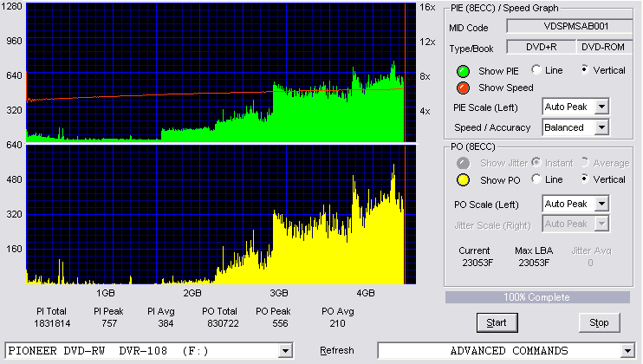Click the 1280 PIE axis label
643x364 pixels.
[x=12, y=6]
